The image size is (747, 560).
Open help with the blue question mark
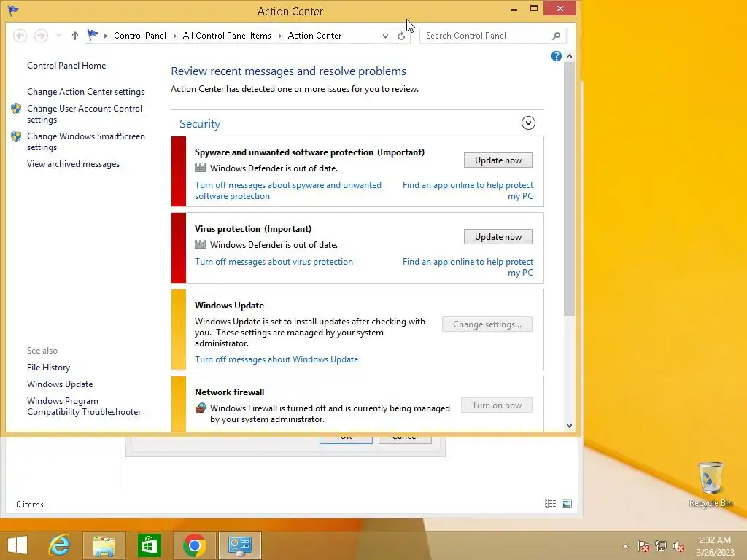556,56
